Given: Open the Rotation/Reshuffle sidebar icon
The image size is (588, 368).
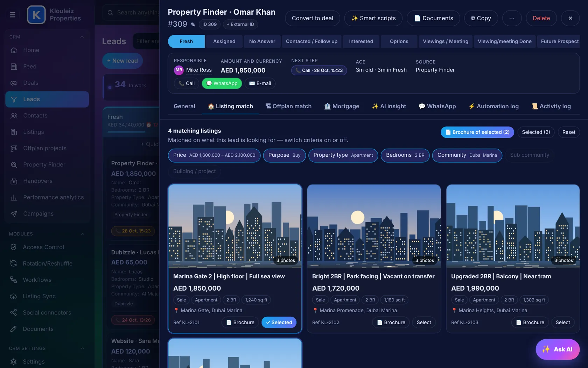Looking at the screenshot, I should click(14, 264).
